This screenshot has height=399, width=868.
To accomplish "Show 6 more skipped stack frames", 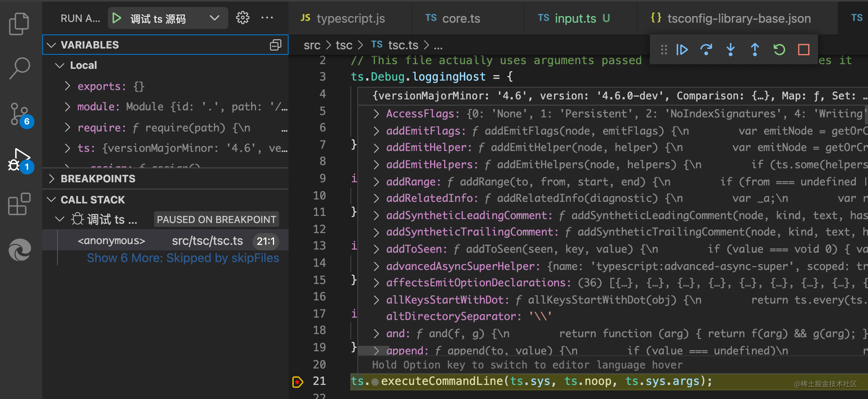I will [183, 258].
